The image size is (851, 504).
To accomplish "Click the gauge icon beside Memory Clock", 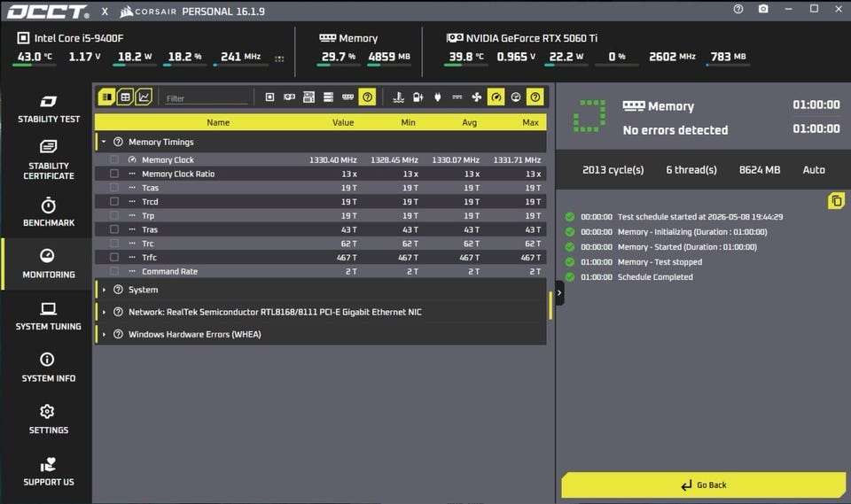I will 132,160.
